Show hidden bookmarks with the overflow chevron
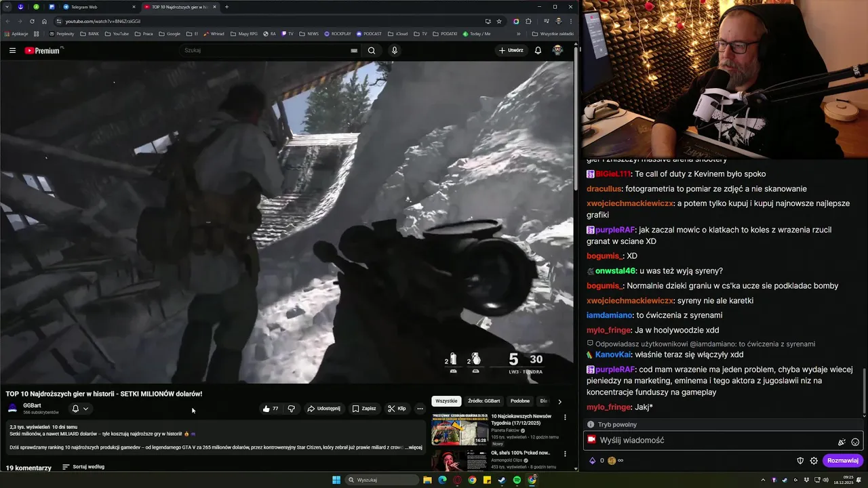This screenshot has width=868, height=488. coord(519,33)
